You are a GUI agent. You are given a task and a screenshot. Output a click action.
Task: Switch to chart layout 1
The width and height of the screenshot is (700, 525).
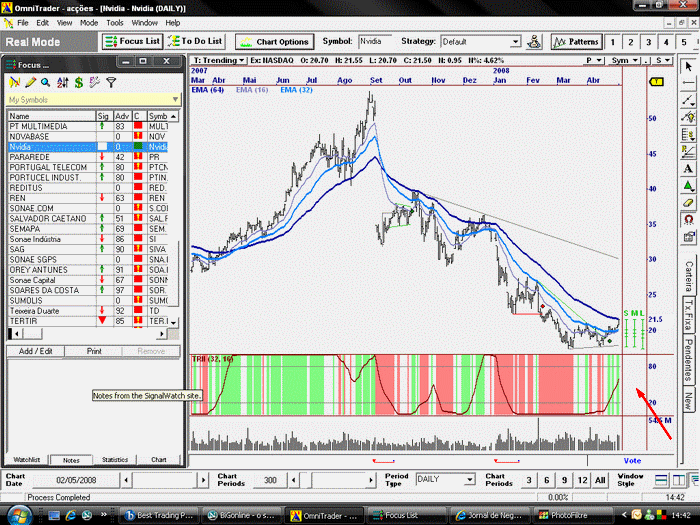(x=612, y=42)
